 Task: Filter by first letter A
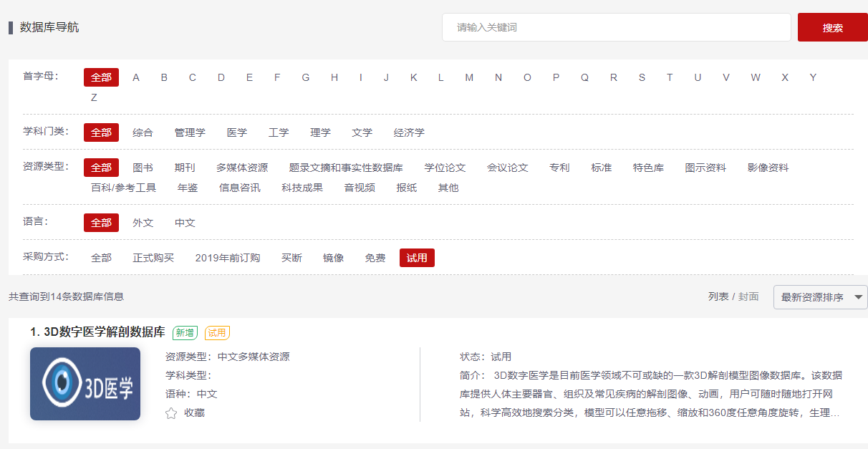136,77
